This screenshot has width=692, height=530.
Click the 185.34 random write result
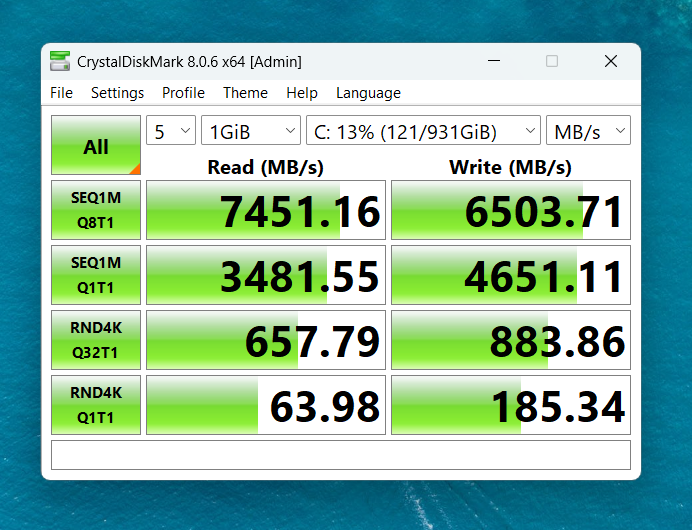[x=511, y=405]
